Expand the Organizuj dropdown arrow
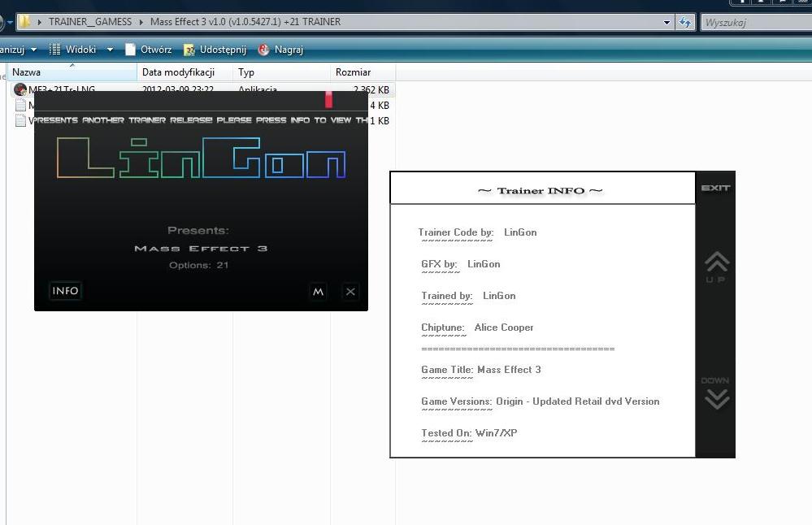 tap(33, 50)
